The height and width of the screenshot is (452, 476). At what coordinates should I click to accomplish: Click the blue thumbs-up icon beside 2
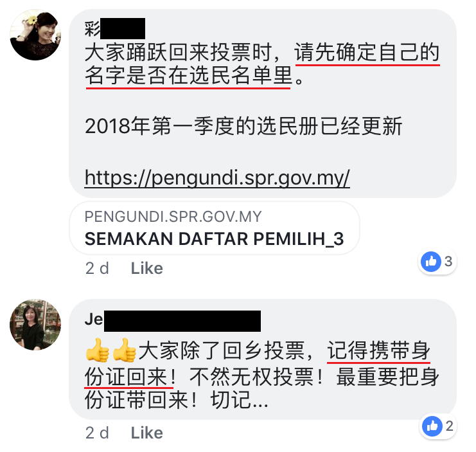pyautogui.click(x=432, y=426)
